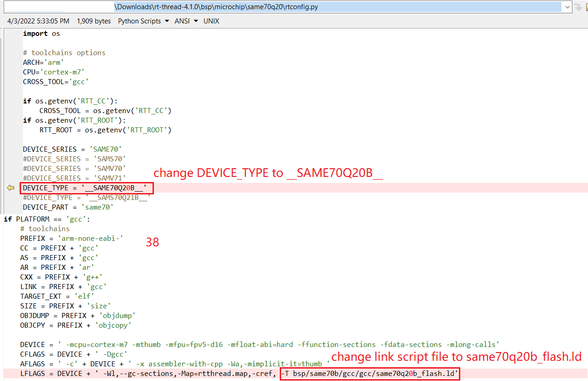Click the CPU='cortex-m7' line
The height and width of the screenshot is (381, 588).
click(54, 72)
